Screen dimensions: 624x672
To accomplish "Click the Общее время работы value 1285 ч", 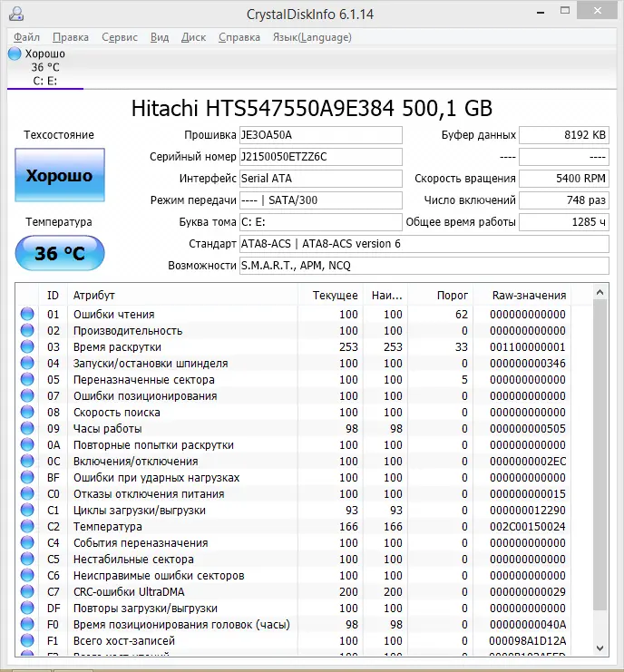I will tap(564, 222).
